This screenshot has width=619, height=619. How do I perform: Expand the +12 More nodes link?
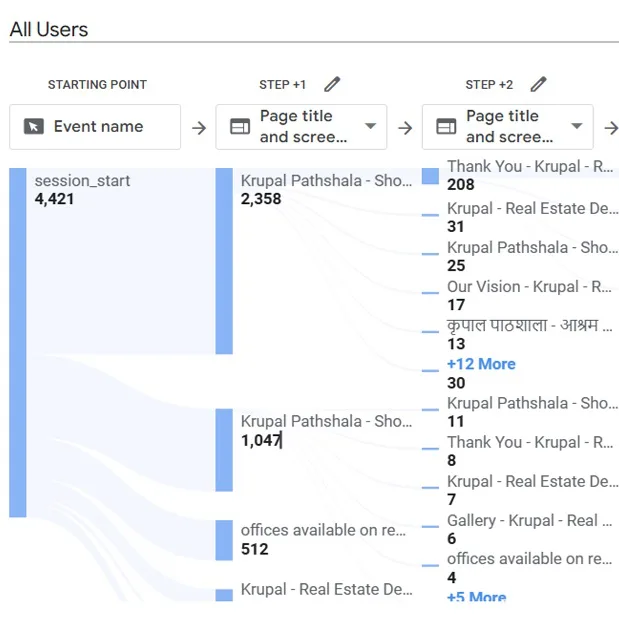pos(481,364)
